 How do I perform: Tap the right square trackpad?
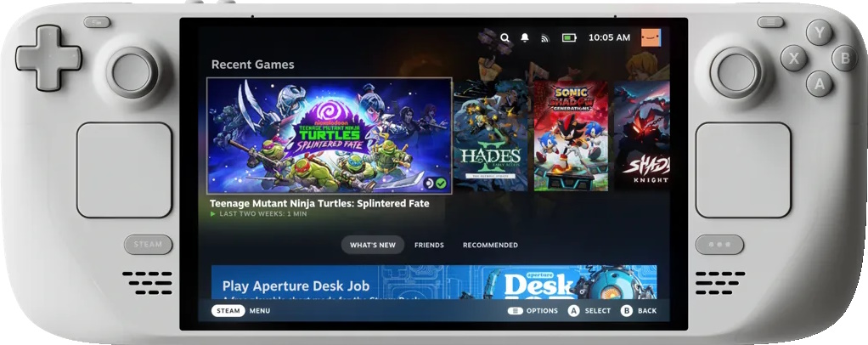point(743,170)
